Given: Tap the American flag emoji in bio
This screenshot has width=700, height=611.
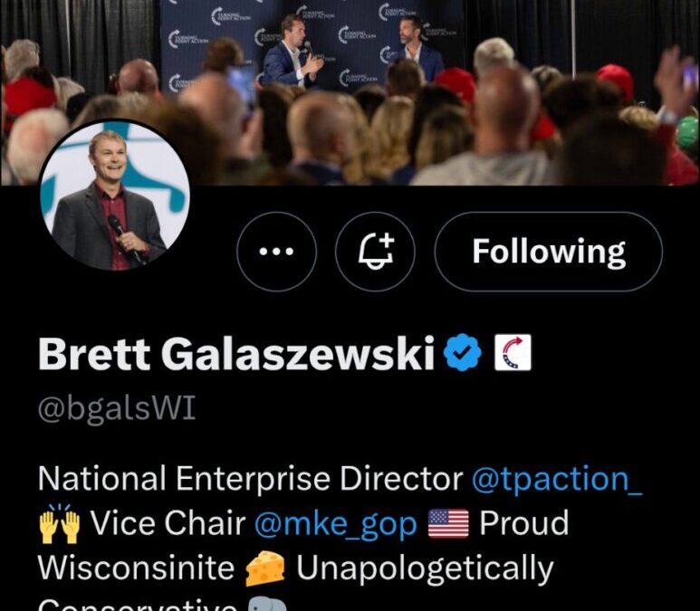Looking at the screenshot, I should click(448, 523).
